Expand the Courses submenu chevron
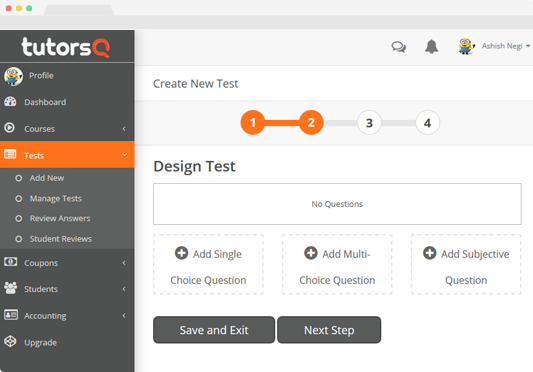The height and width of the screenshot is (372, 533). pyautogui.click(x=124, y=129)
